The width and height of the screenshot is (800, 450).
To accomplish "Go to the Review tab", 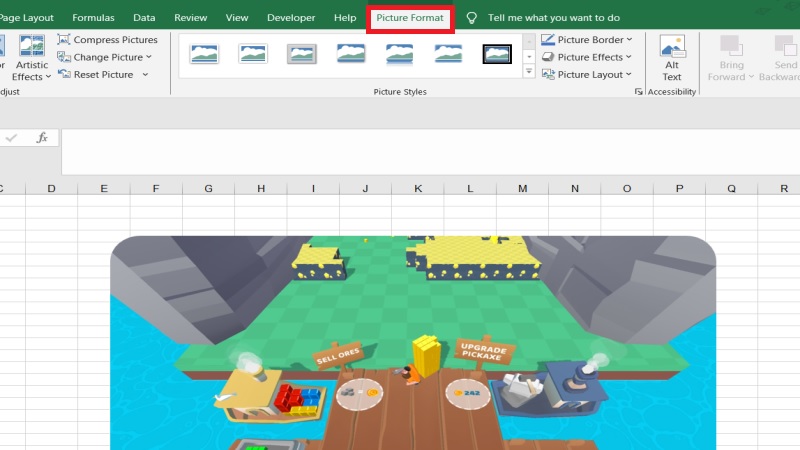I will coord(190,18).
